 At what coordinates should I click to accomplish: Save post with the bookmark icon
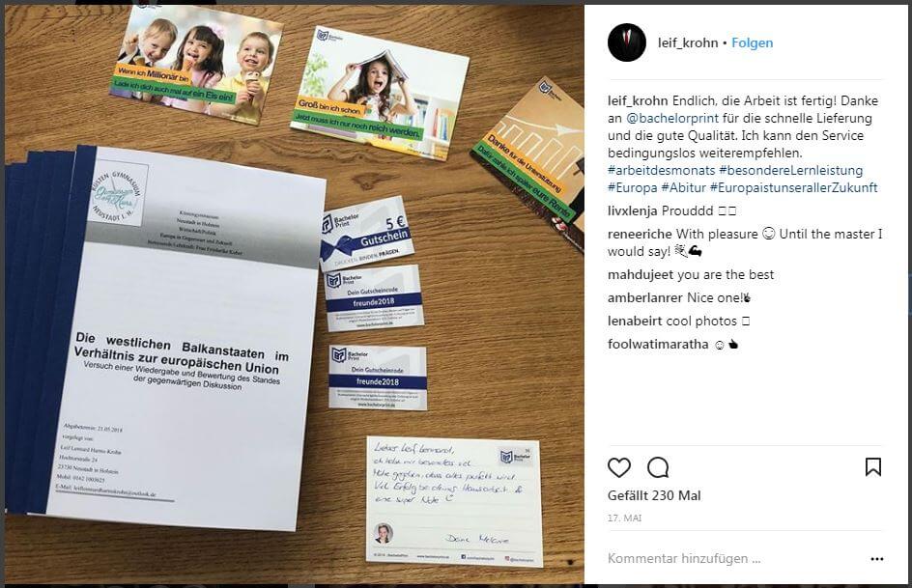pos(873,466)
